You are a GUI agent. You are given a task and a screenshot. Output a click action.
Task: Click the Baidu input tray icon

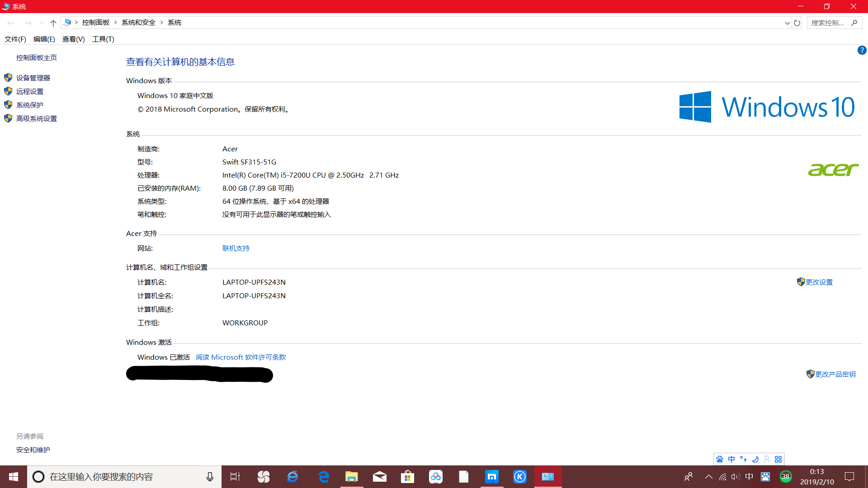(x=765, y=477)
